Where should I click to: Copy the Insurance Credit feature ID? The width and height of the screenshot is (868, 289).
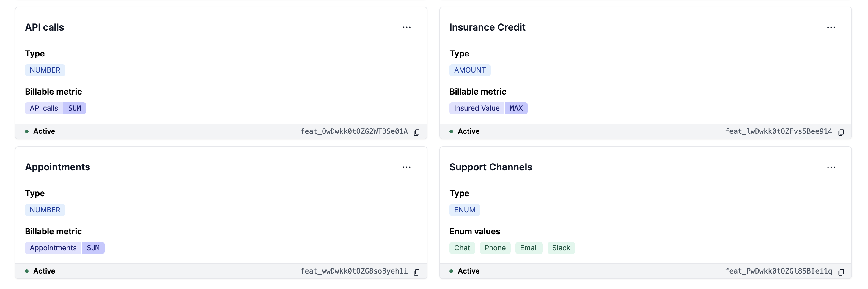point(841,132)
